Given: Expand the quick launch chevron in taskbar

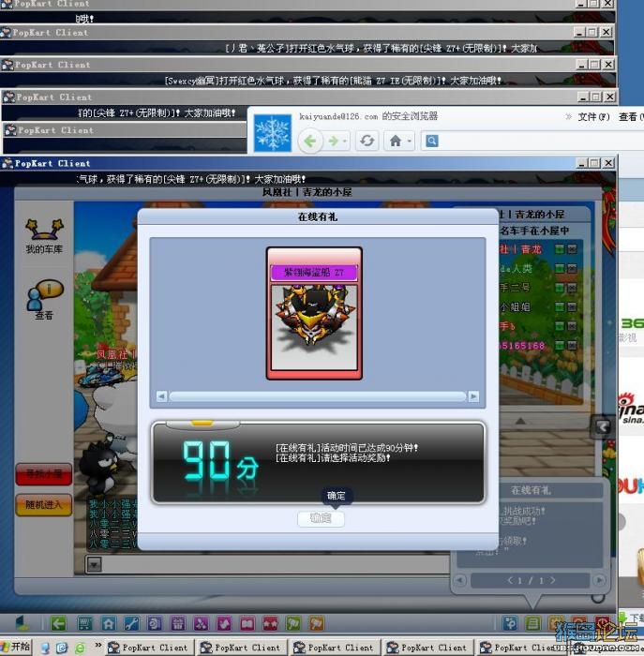Looking at the screenshot, I should click(x=97, y=645).
